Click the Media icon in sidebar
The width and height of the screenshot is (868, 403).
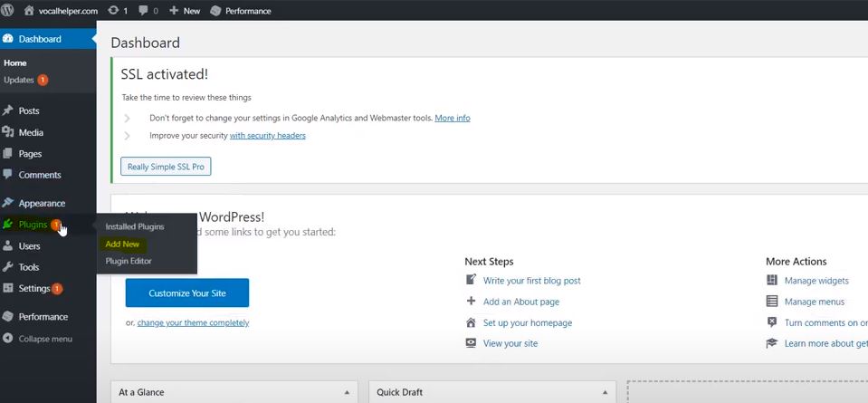[8, 131]
